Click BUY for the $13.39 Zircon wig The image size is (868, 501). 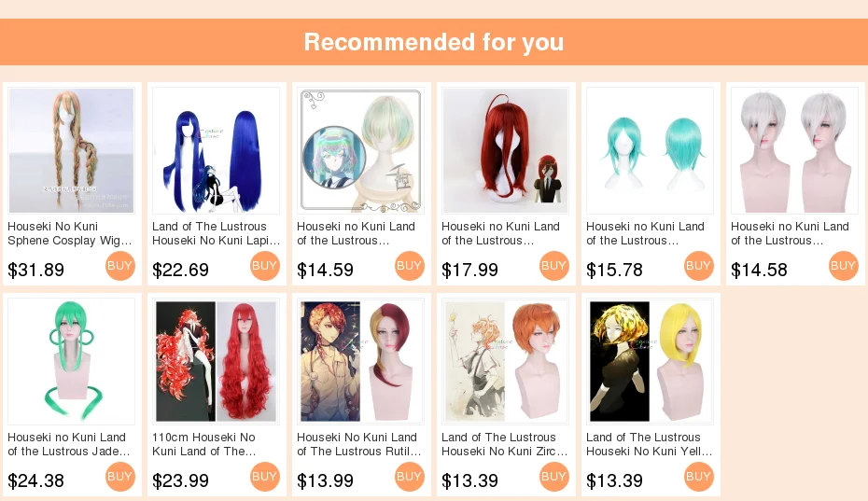553,477
